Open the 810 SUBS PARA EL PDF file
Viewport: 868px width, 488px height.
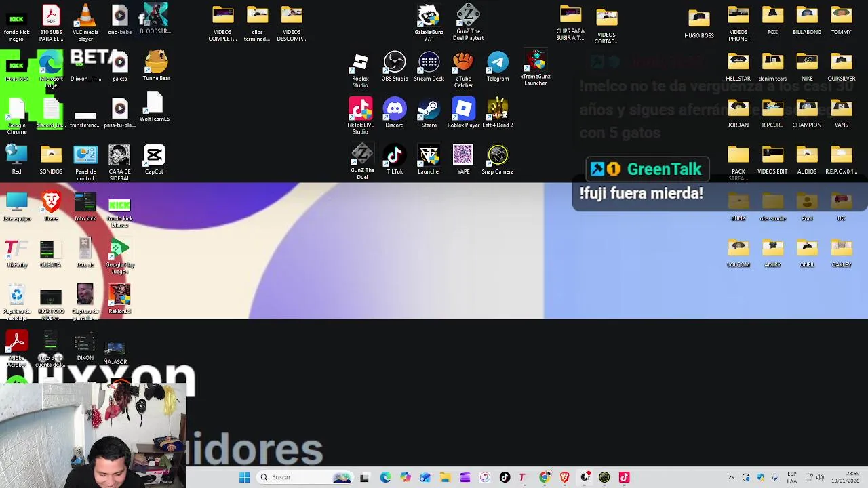point(51,23)
